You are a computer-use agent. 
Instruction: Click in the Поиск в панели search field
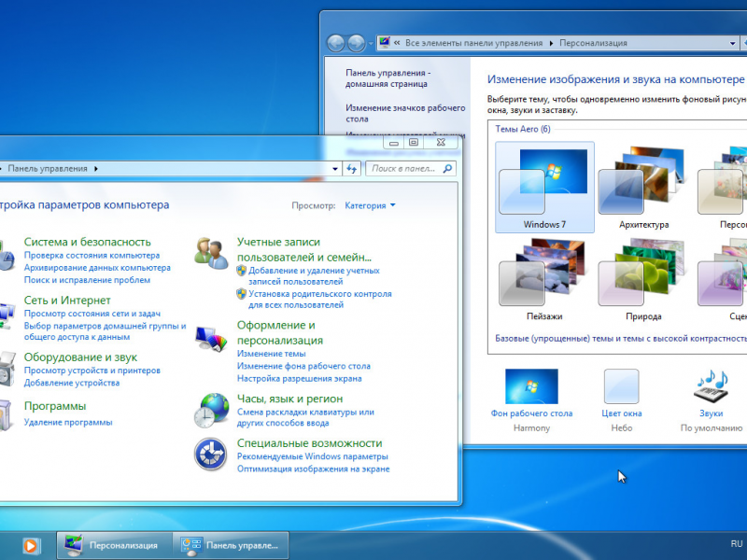click(403, 169)
